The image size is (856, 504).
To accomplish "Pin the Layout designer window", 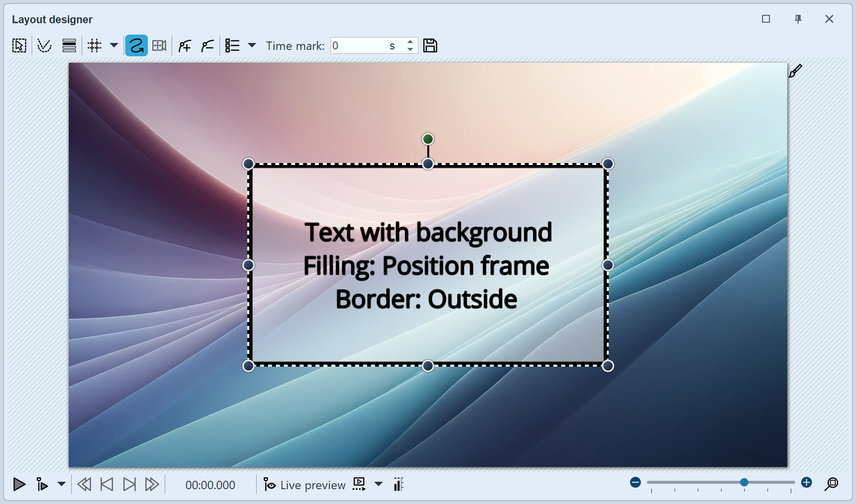I will (x=798, y=19).
